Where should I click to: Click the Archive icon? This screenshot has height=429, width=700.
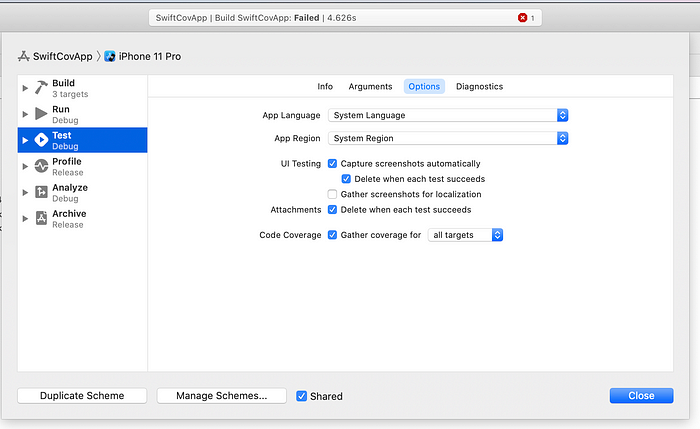tap(41, 218)
